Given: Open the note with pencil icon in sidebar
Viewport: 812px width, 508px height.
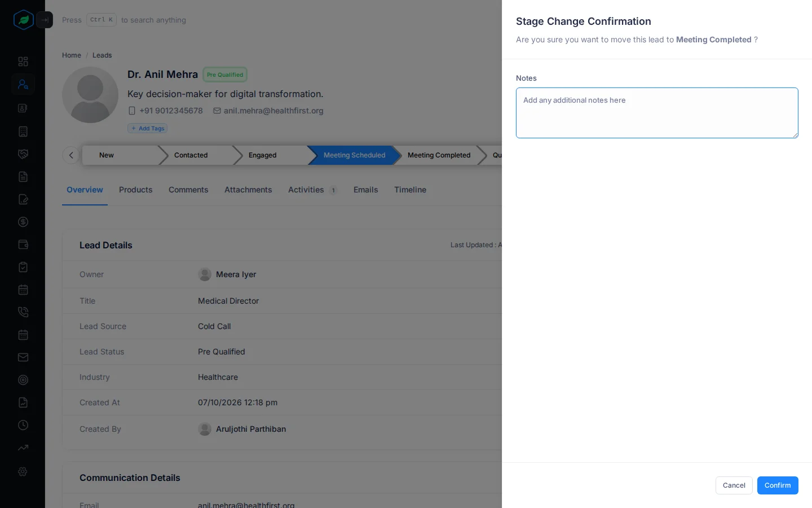Looking at the screenshot, I should [23, 199].
